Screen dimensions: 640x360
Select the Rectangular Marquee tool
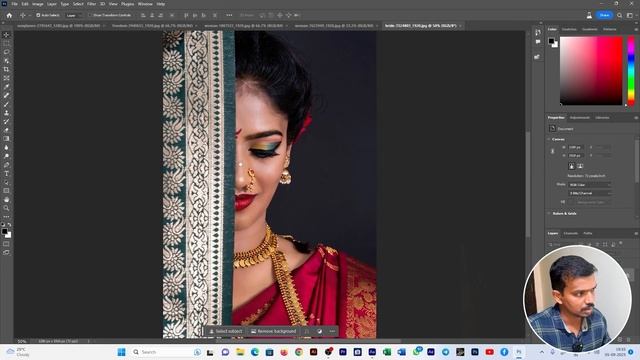coord(6,43)
